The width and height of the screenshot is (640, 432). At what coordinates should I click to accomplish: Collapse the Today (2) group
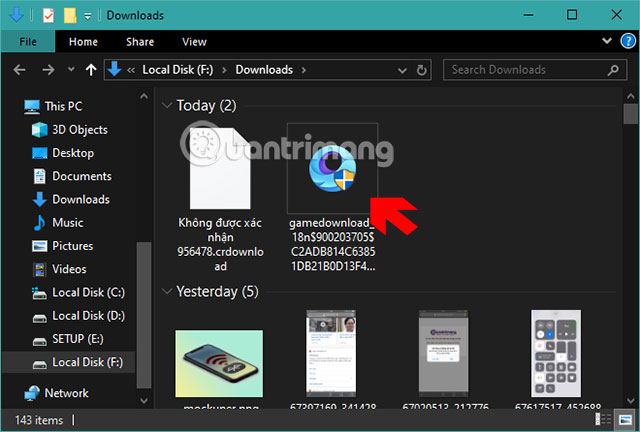coord(167,105)
